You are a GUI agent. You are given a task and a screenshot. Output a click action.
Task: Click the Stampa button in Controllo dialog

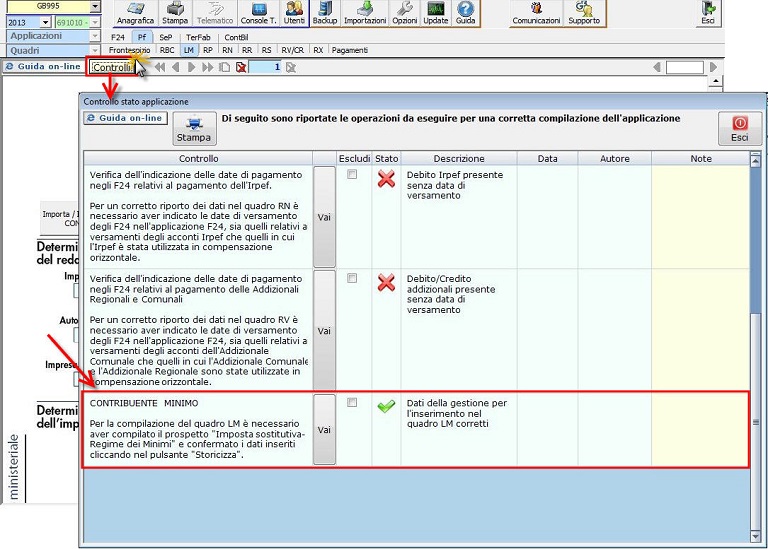click(x=194, y=129)
